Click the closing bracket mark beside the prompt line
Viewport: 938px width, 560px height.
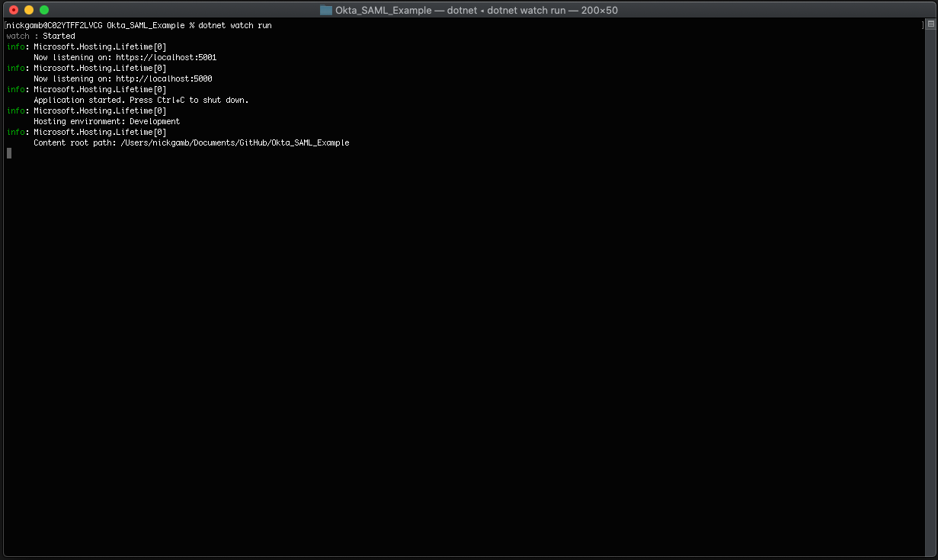click(x=922, y=25)
